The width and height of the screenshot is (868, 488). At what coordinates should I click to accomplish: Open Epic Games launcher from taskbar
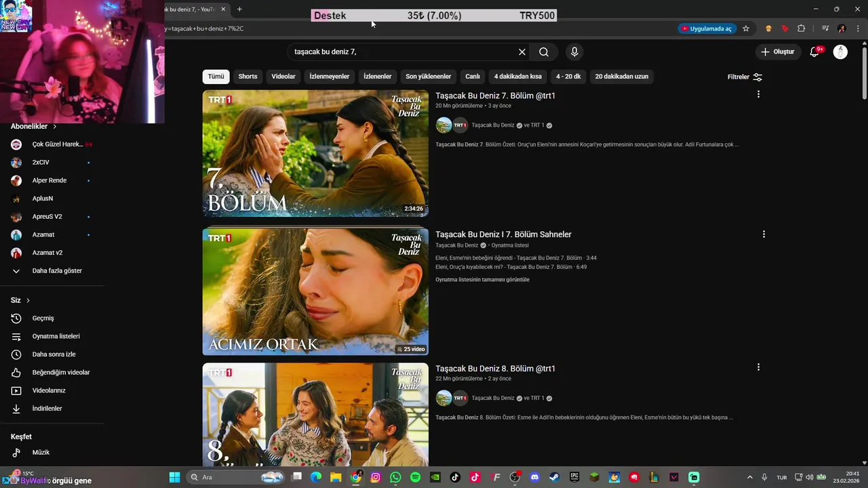click(574, 477)
